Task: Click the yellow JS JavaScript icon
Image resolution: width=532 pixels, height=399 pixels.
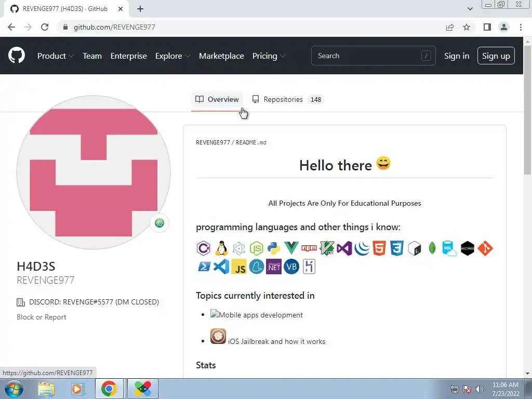Action: 239,267
